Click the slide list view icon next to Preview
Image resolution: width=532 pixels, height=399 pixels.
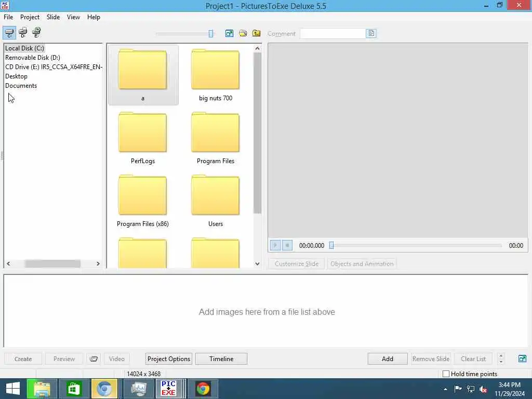click(94, 358)
